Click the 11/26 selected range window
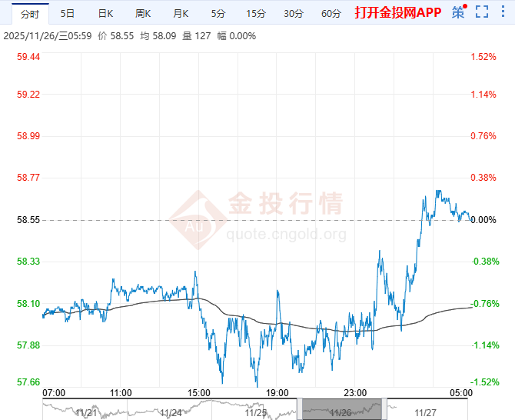The width and height of the screenshot is (515, 420). click(x=342, y=409)
